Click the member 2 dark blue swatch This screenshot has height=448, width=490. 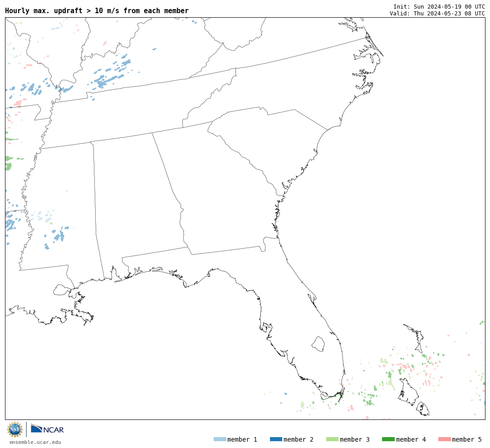pos(276,439)
